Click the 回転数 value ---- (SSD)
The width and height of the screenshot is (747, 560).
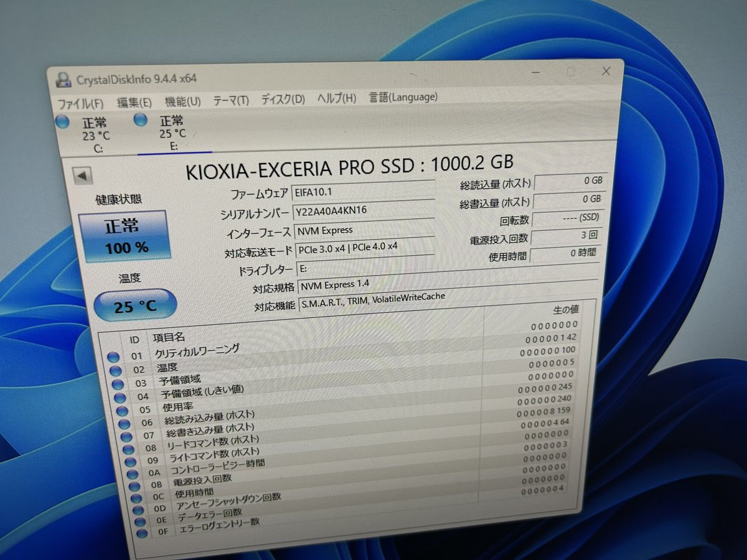point(566,218)
